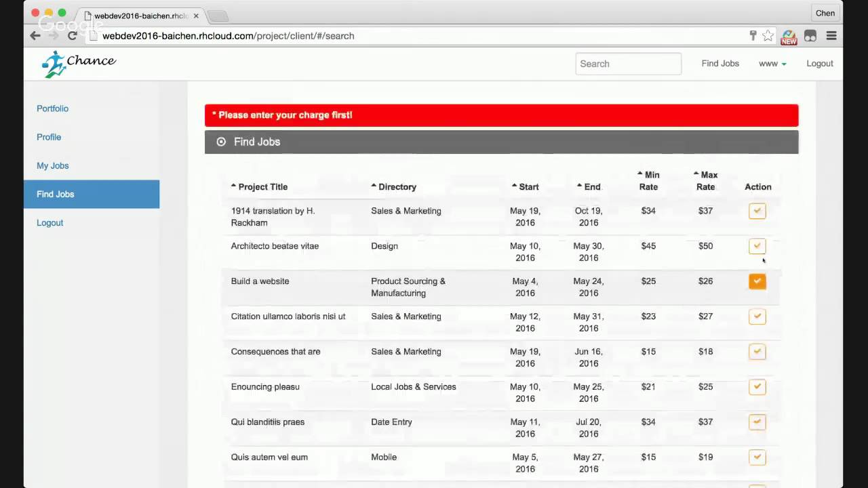Screen dimensions: 868x488
Task: Click the "Please enter your charge first!" alert
Action: click(502, 115)
